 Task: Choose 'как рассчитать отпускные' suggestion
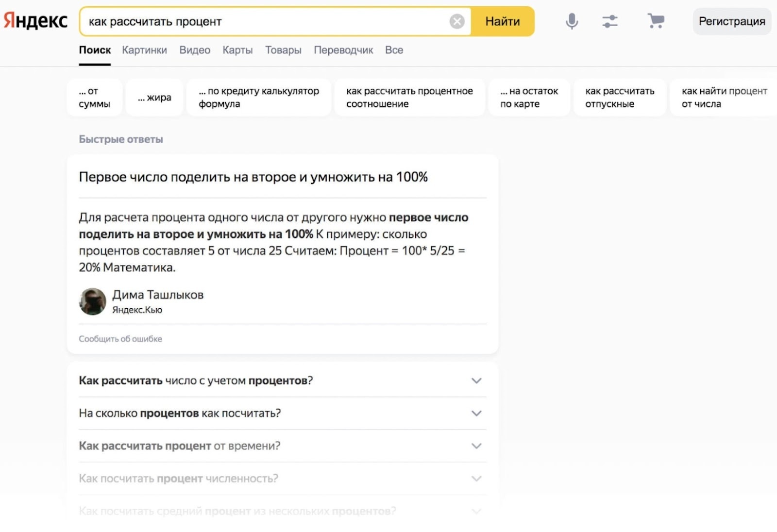(x=619, y=98)
